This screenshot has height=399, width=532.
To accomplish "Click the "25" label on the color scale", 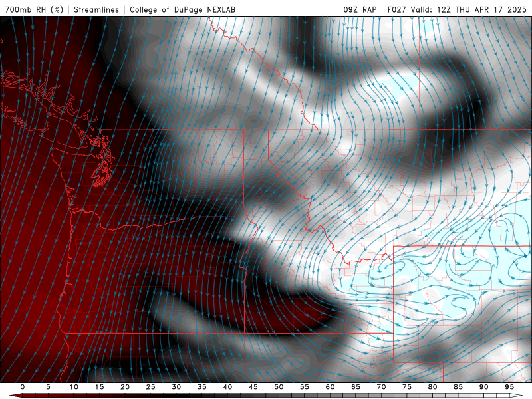I will [x=151, y=387].
